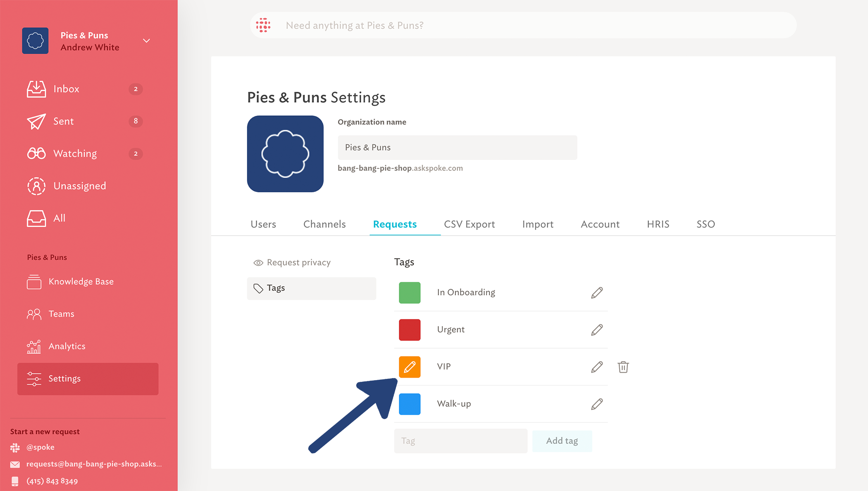Open the HRIS tab

(658, 224)
